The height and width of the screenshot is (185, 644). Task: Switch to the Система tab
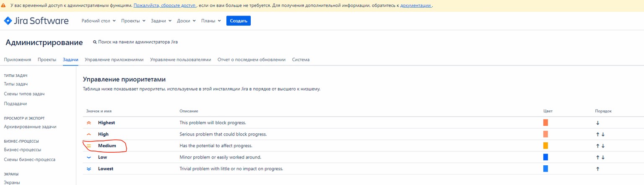(x=301, y=60)
